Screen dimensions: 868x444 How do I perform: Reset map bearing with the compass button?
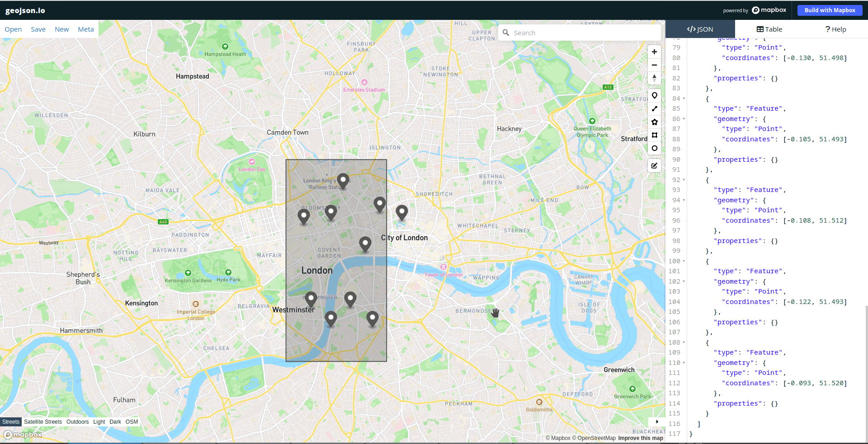tap(654, 78)
